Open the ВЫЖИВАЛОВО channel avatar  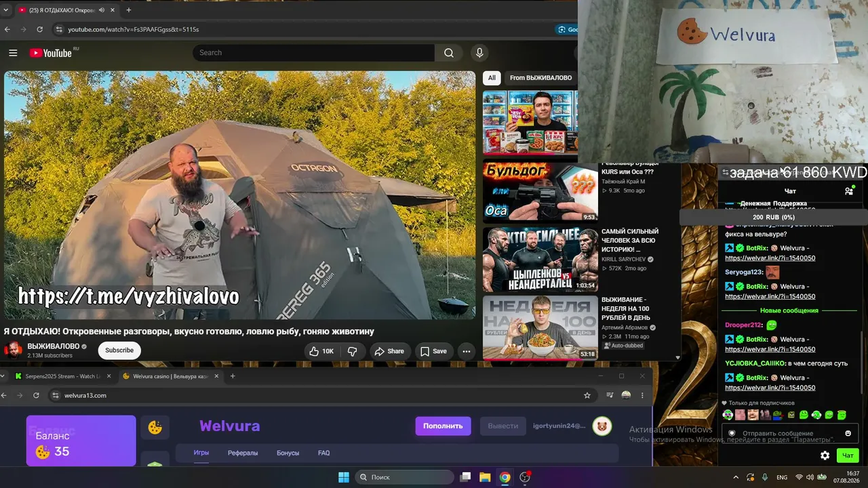[14, 350]
